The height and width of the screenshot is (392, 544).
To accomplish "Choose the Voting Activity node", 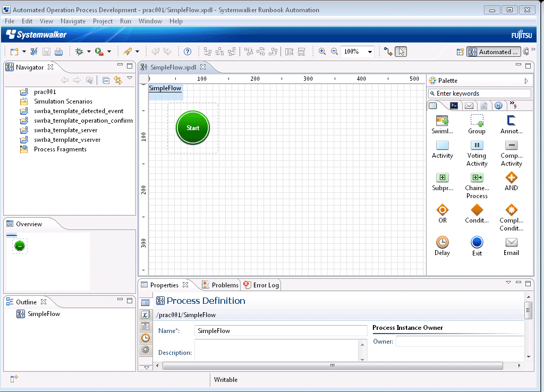I will click(x=477, y=154).
